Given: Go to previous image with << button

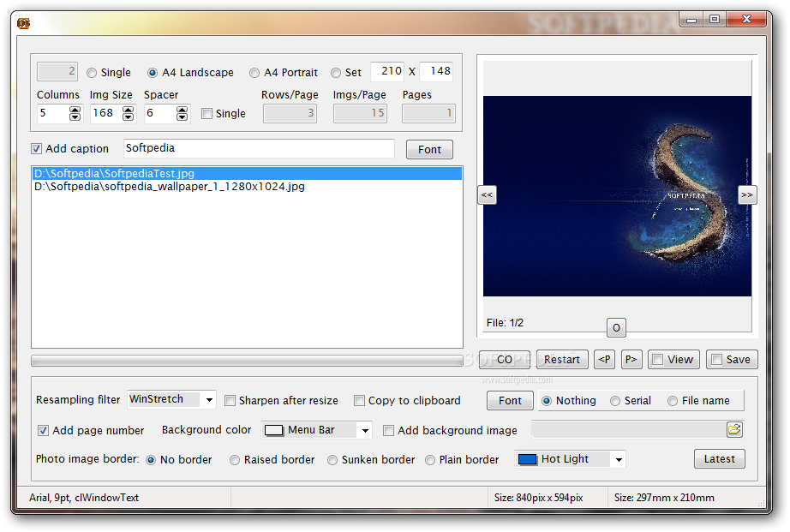Looking at the screenshot, I should 487,195.
